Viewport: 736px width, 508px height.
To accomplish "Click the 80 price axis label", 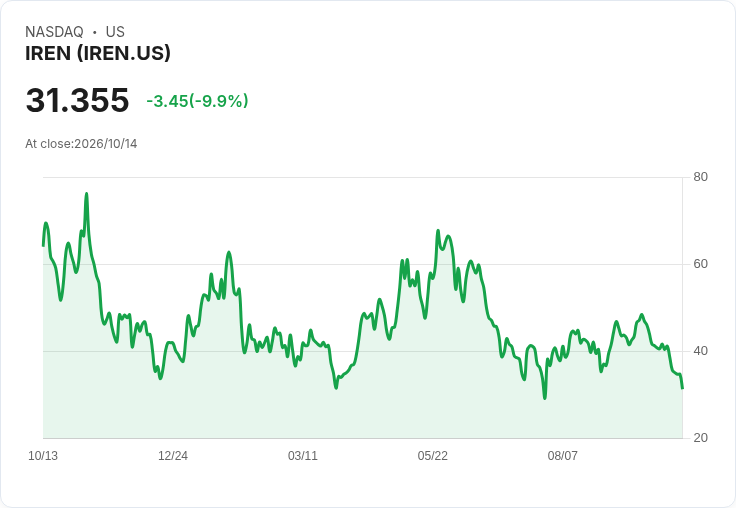I will tap(700, 177).
